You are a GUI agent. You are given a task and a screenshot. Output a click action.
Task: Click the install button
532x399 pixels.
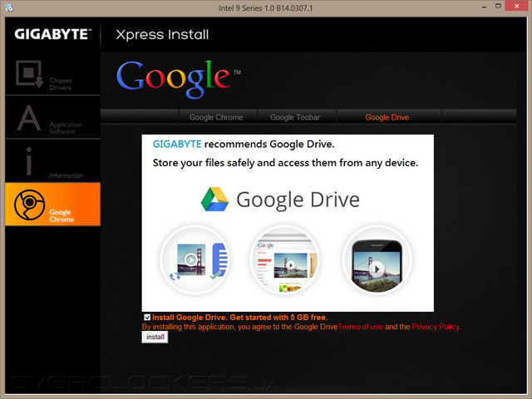pos(155,337)
